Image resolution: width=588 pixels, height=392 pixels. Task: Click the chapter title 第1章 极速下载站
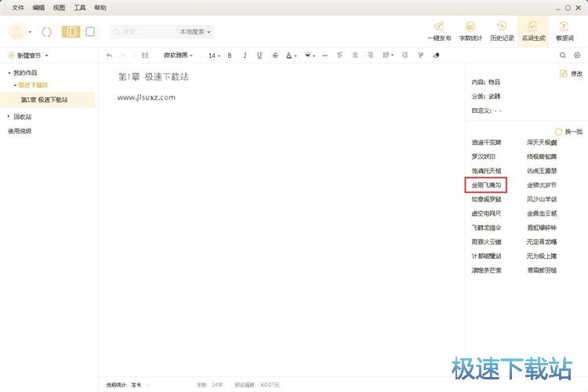click(x=153, y=77)
